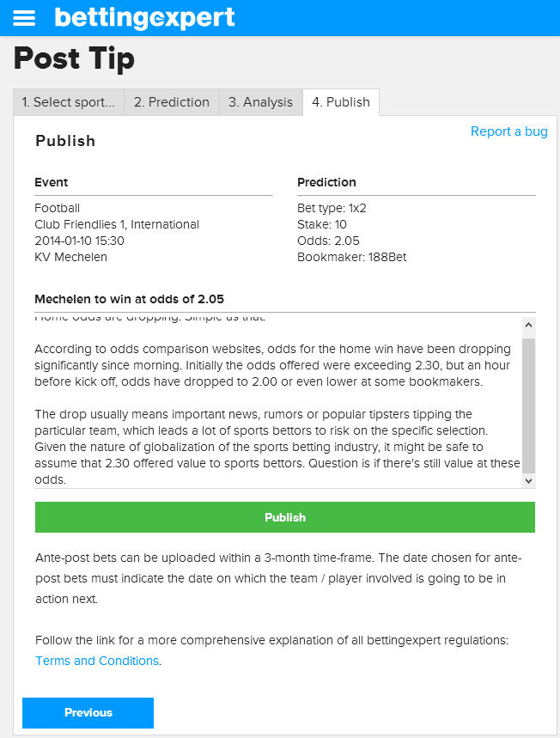
Task: Click the scrollbar down arrow
Action: [528, 480]
